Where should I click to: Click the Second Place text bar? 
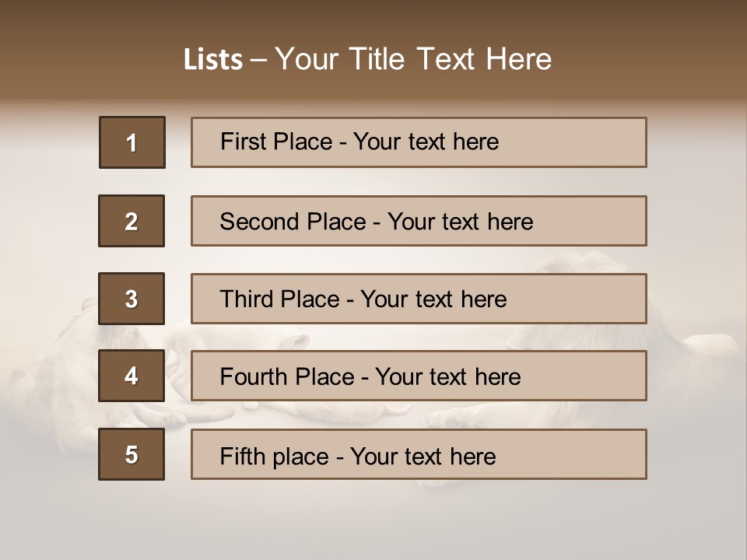419,221
